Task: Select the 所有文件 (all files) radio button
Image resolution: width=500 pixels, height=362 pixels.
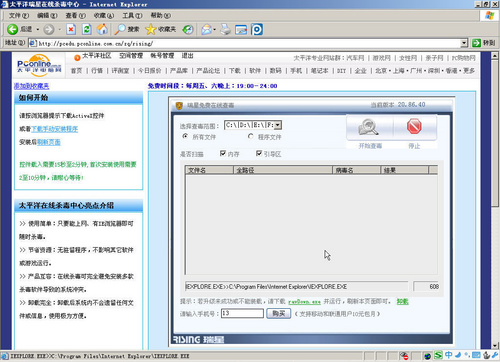Action: point(185,136)
